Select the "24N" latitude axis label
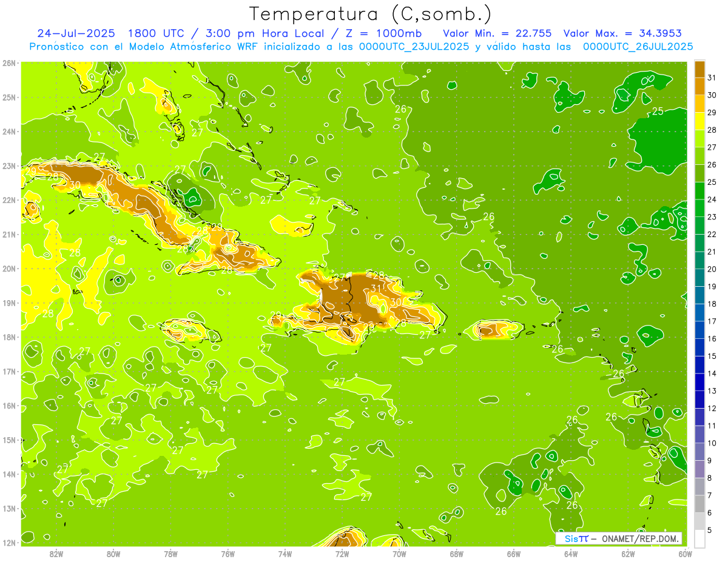Screen dimensions: 728x562 9,132
